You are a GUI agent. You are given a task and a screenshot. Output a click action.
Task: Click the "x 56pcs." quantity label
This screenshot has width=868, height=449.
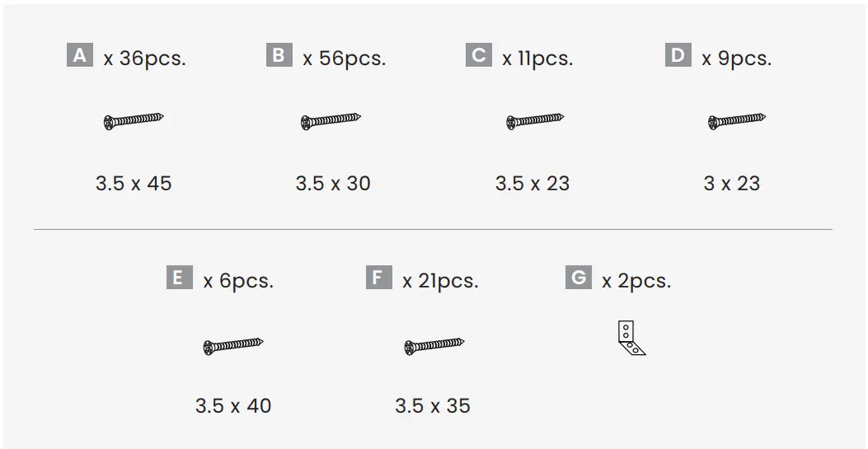coord(345,59)
